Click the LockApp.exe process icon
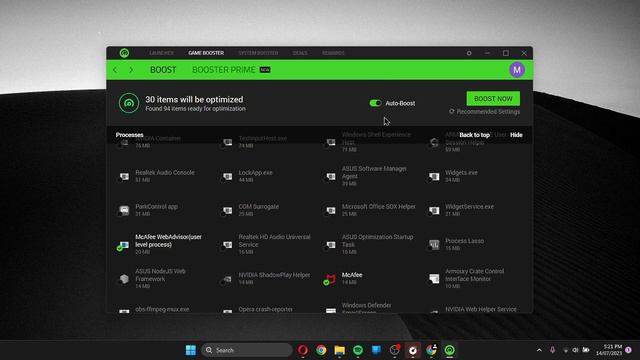The width and height of the screenshot is (640, 360). [227, 176]
